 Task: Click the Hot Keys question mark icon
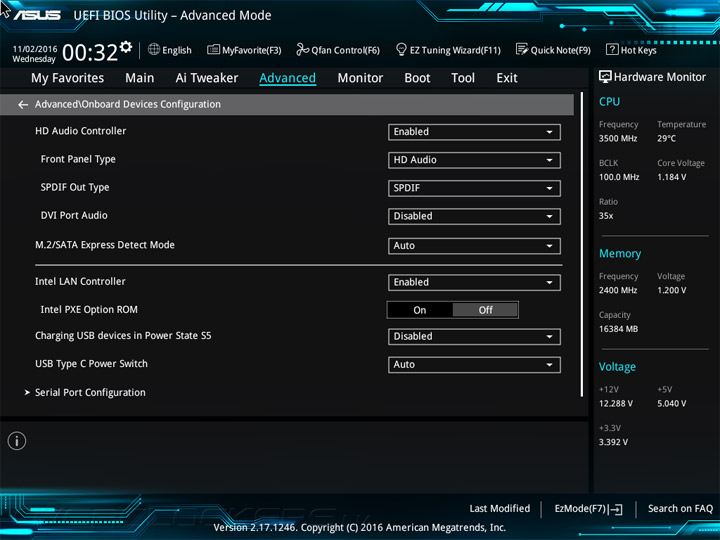click(612, 49)
